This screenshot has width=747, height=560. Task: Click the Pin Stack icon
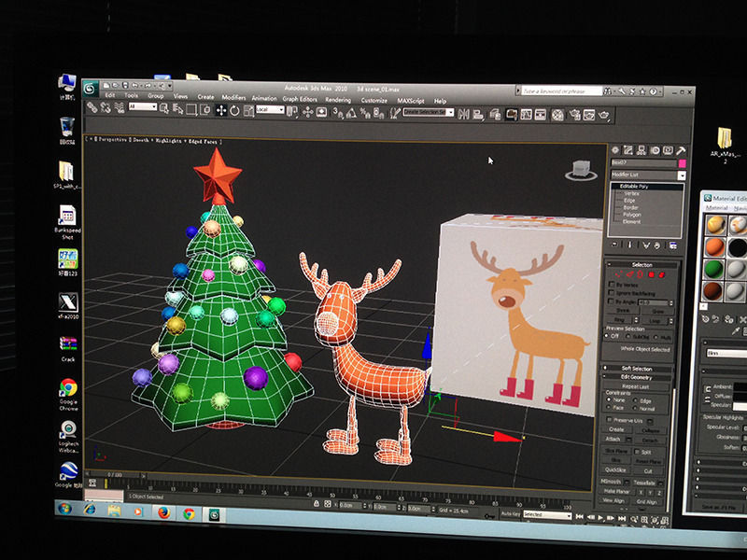(615, 245)
